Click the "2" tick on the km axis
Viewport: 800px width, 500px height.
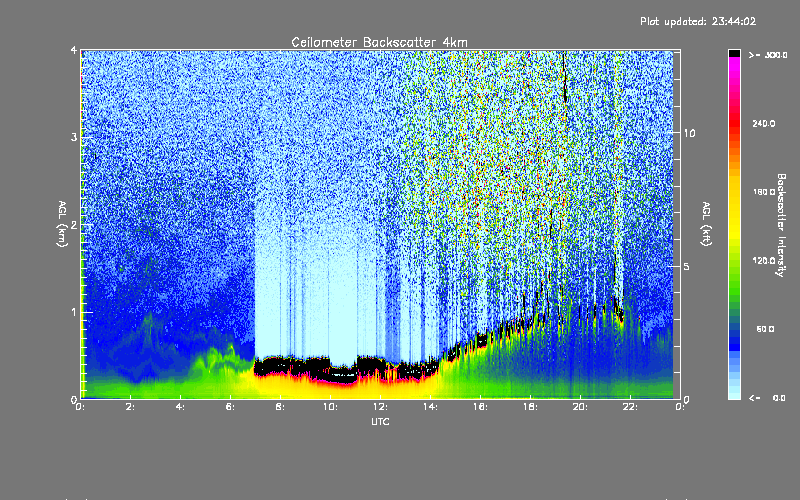pos(74,225)
